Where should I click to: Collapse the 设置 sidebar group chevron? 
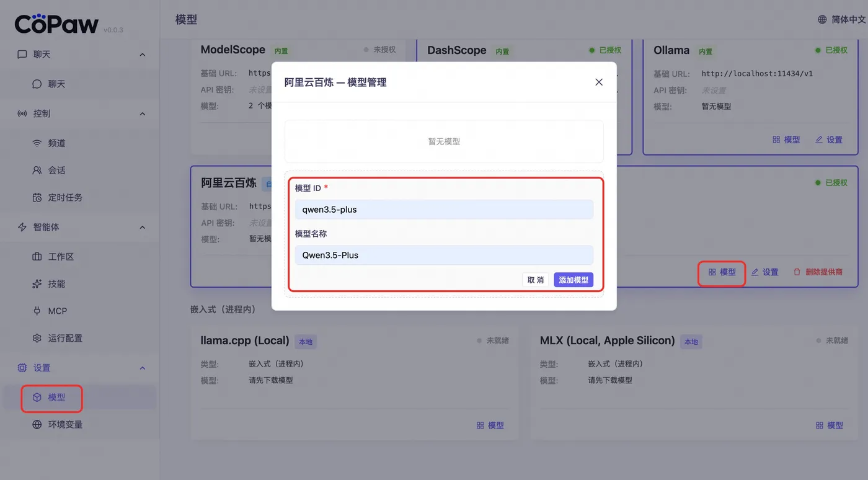click(x=143, y=368)
